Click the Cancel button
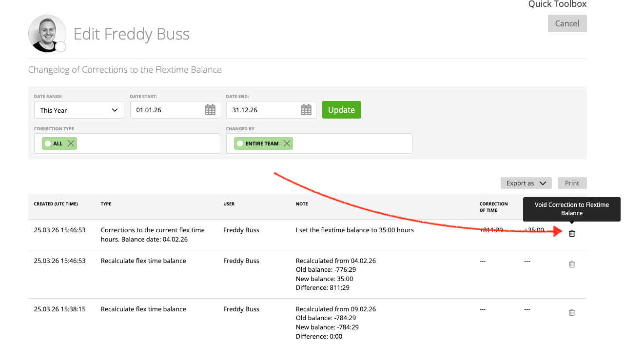This screenshot has height=345, width=644. point(567,23)
